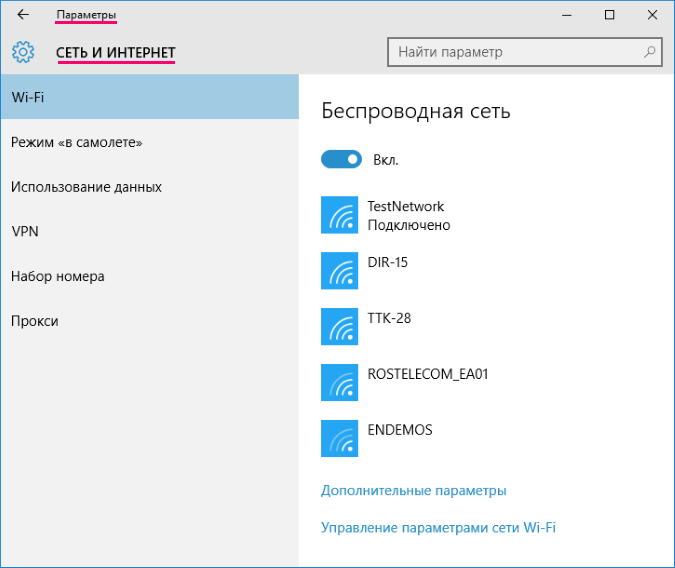Click the ENDEMOS Wi-Fi signal icon
The image size is (675, 568).
(x=340, y=439)
